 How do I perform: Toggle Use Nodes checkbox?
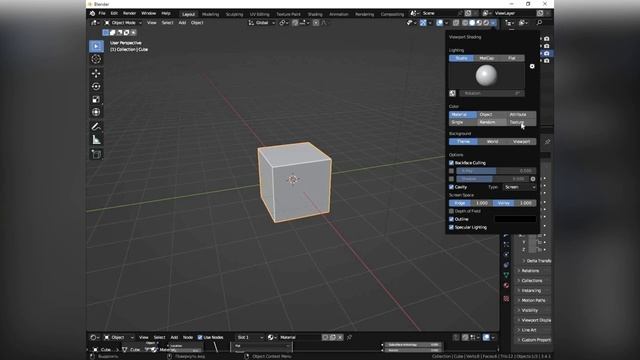[200, 338]
